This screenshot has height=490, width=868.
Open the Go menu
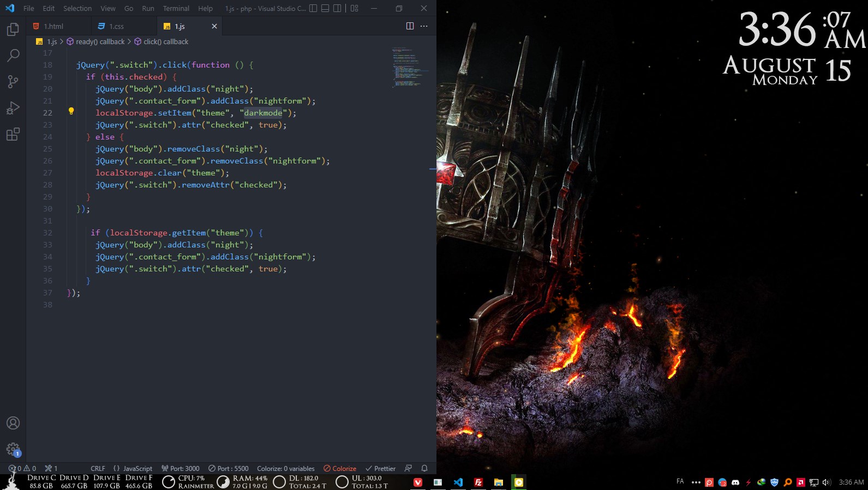click(x=129, y=8)
